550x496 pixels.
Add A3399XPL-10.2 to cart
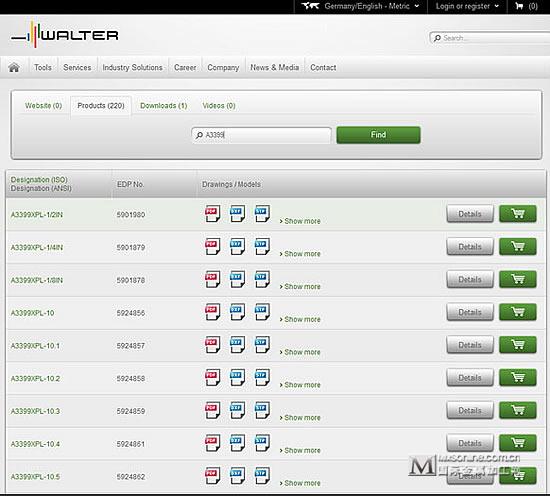518,377
